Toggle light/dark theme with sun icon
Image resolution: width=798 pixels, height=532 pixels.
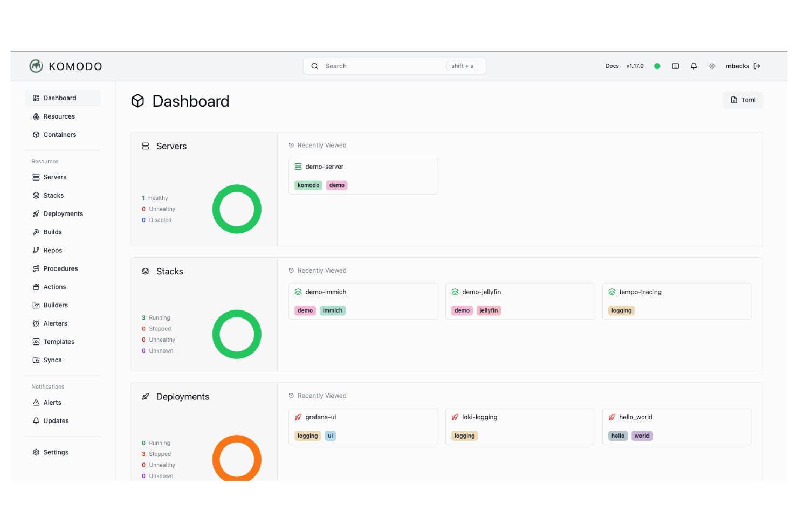click(712, 66)
